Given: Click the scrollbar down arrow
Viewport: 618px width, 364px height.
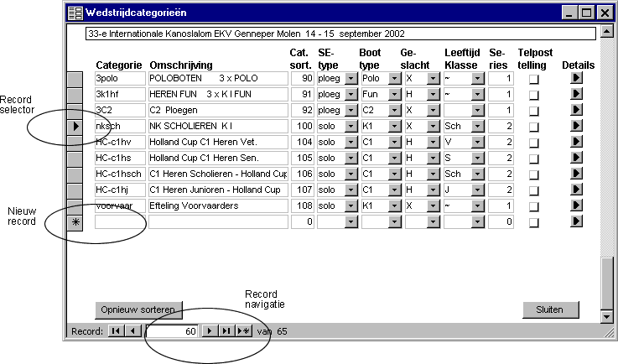Looking at the screenshot, I should [x=607, y=316].
